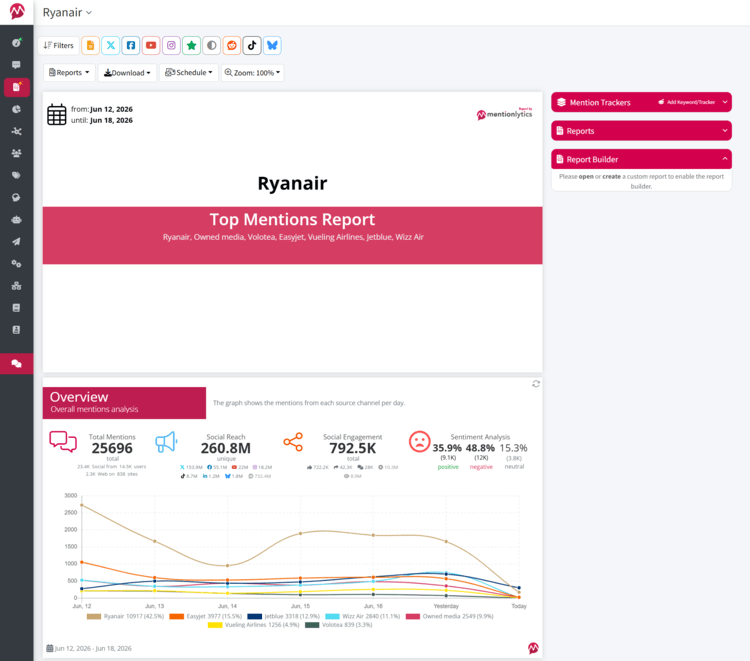750x661 pixels.
Task: Click the 48.8% negative sentiment value
Action: point(480,448)
